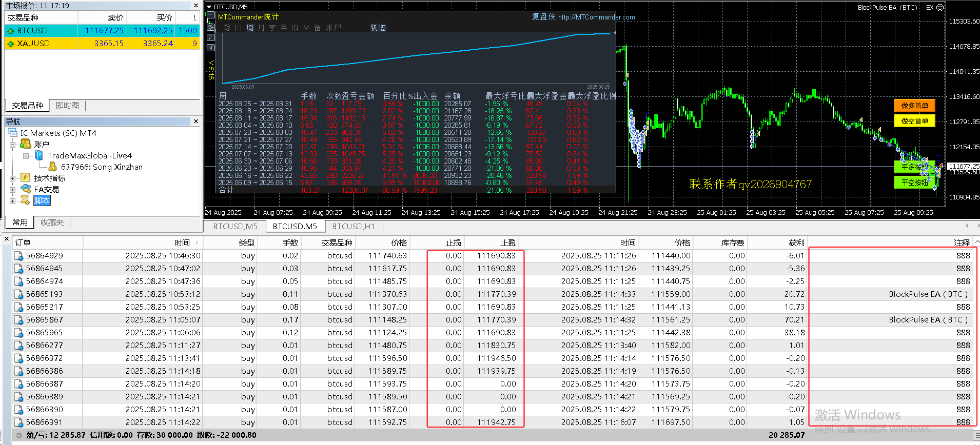The height and width of the screenshot is (445, 980).
Task: Switch to the BTCUSD,H1 chart tab
Action: click(x=353, y=226)
